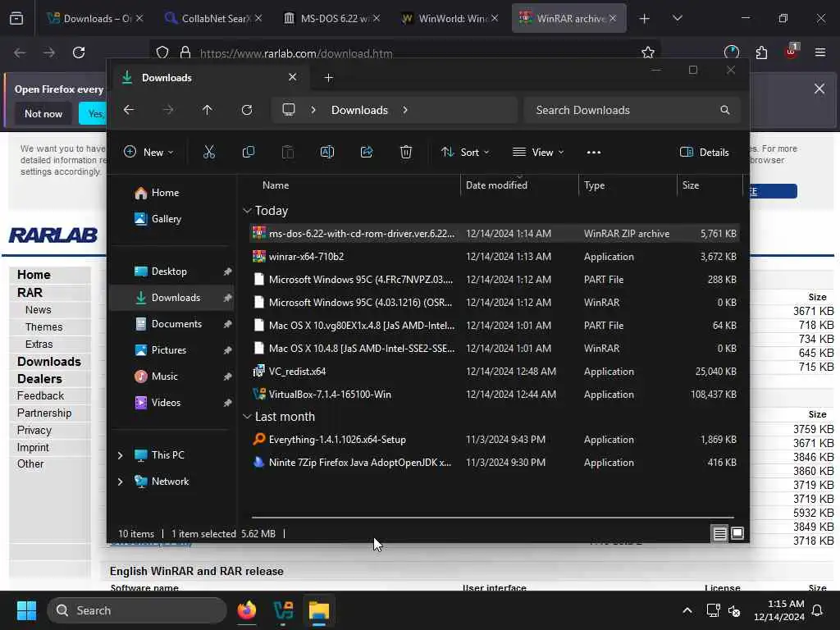The height and width of the screenshot is (630, 840).
Task: Close the Downloads Explorer tab
Action: tap(293, 77)
